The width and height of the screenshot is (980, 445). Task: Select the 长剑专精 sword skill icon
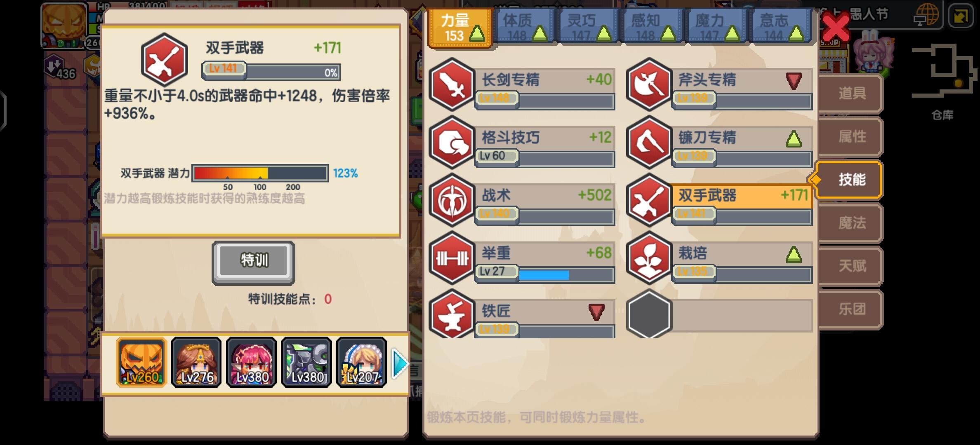point(452,84)
